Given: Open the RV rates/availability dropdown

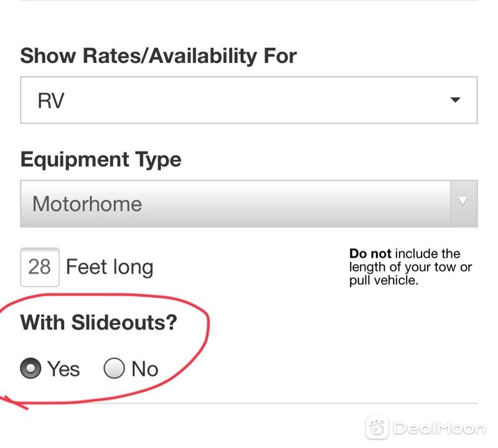Looking at the screenshot, I should 248,100.
